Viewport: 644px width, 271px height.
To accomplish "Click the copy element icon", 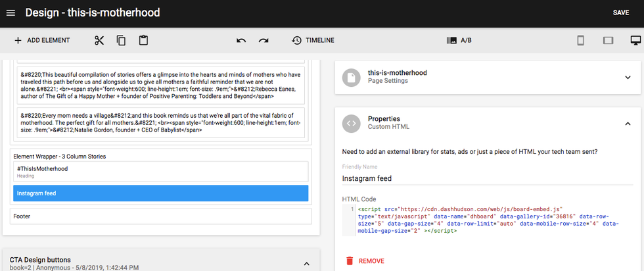I will pyautogui.click(x=121, y=40).
